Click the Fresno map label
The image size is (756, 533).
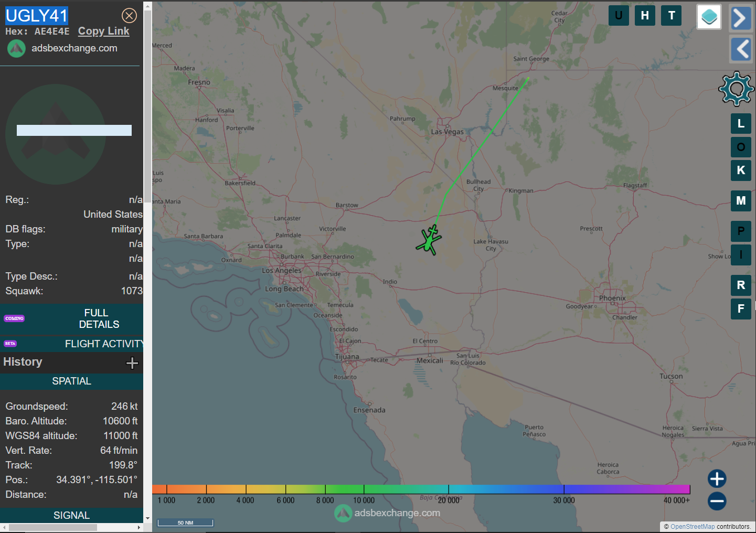tap(199, 82)
